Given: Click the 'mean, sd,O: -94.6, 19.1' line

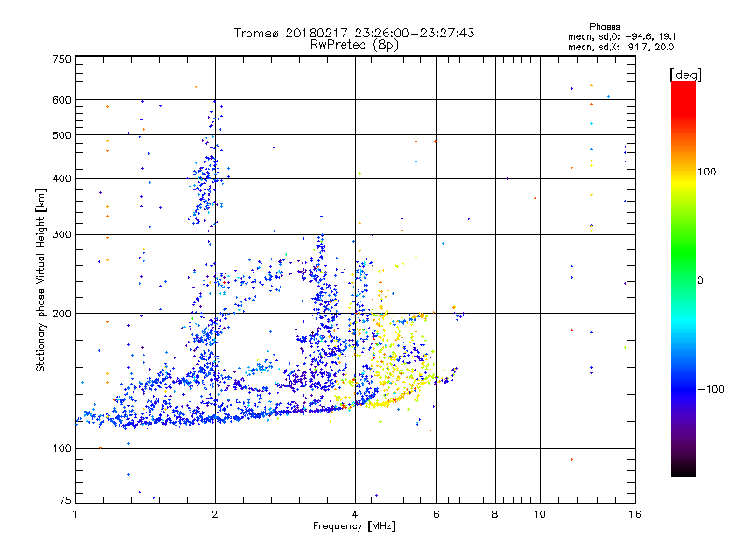Looking at the screenshot, I should point(622,36).
